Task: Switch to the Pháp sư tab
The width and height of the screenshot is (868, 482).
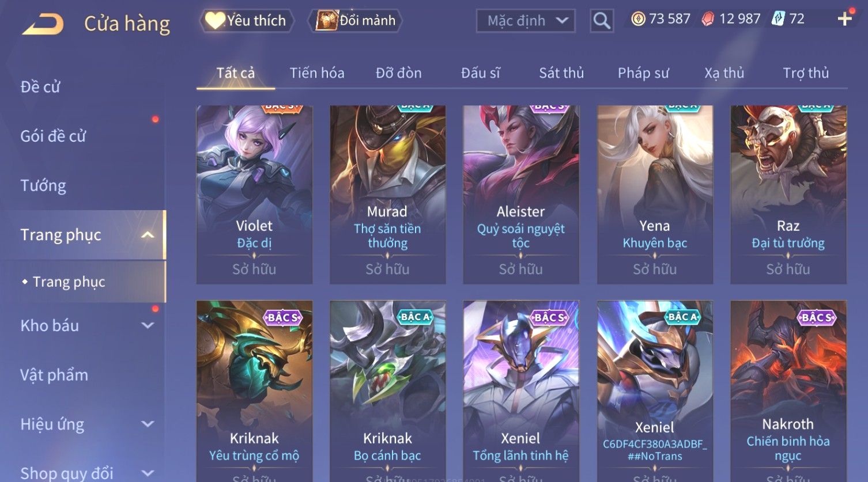Action: tap(643, 73)
